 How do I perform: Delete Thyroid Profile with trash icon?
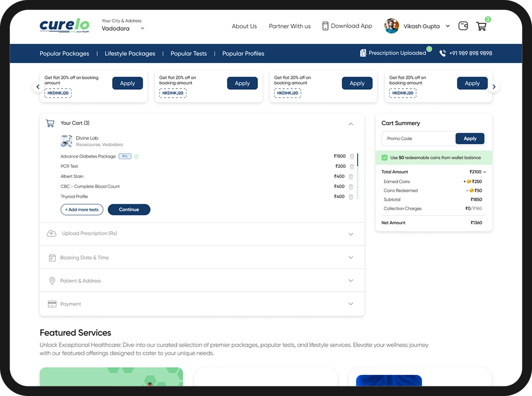point(351,197)
